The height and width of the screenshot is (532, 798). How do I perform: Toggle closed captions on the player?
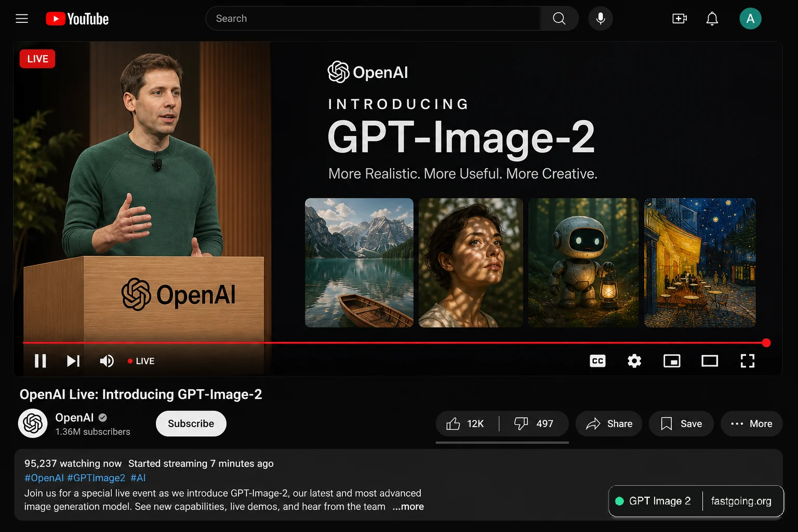598,361
